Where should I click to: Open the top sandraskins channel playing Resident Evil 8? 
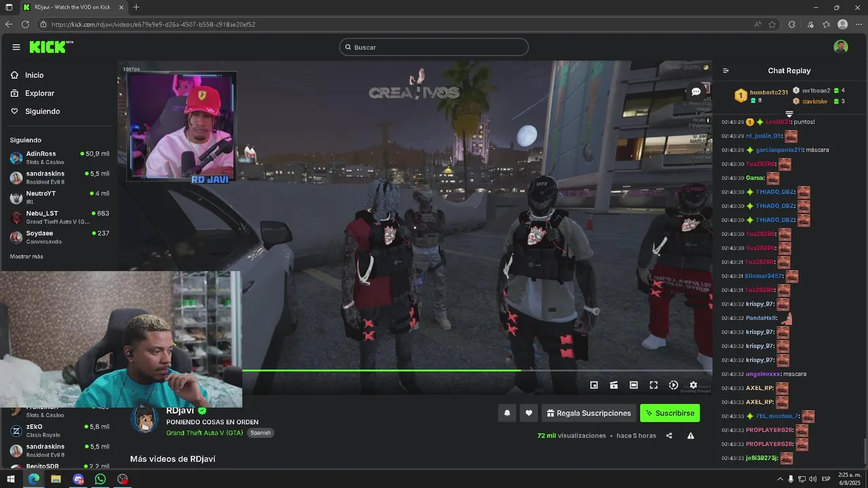[59, 178]
